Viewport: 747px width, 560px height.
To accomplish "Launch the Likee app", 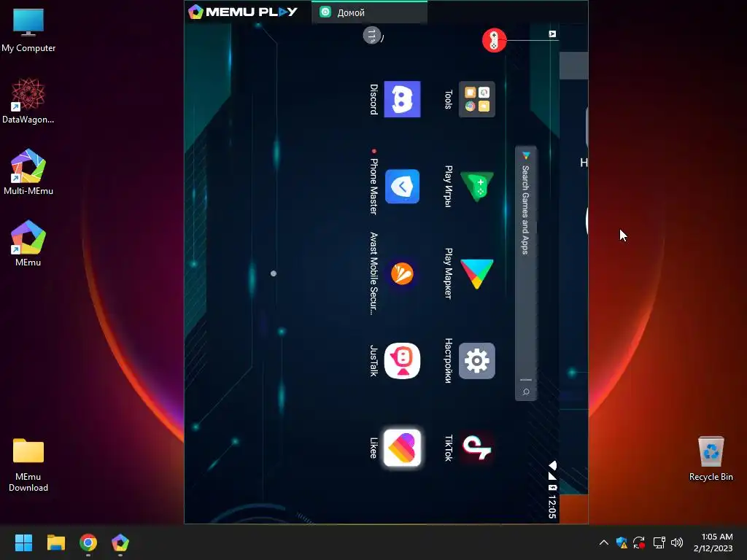I will (x=402, y=448).
